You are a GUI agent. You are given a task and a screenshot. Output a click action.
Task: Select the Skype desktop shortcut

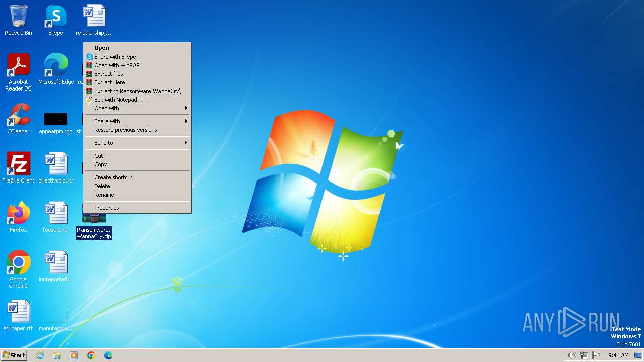pos(56,21)
